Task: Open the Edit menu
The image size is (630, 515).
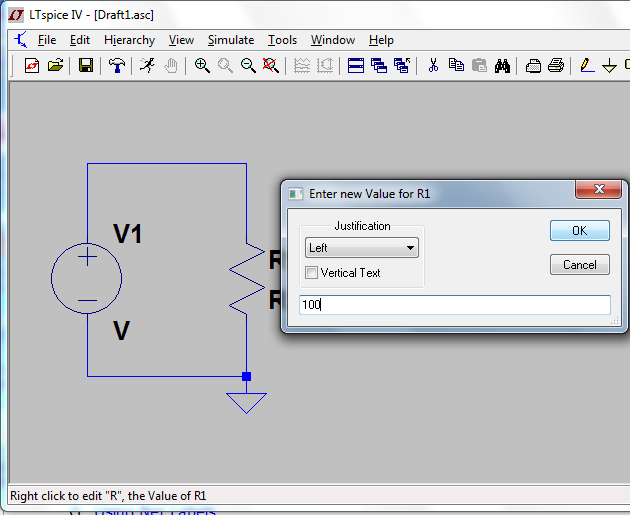Action: (80, 40)
